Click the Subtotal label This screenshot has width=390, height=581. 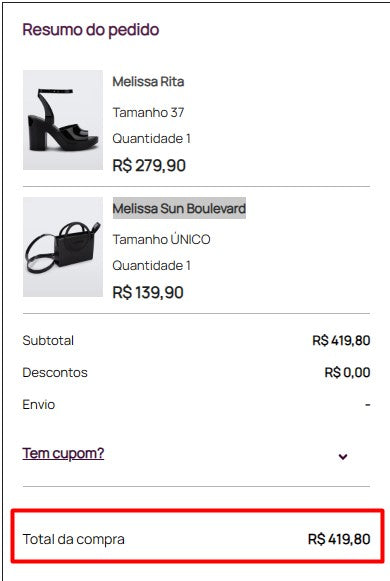tap(48, 341)
